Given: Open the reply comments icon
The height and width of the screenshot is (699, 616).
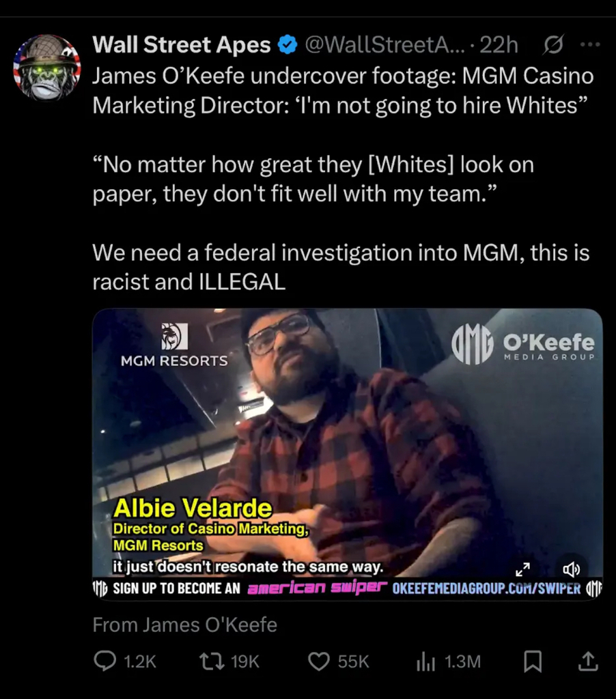Looking at the screenshot, I should [105, 661].
